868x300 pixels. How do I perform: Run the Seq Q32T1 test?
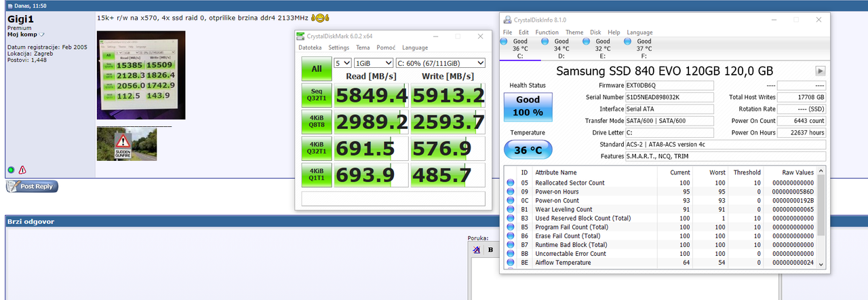coord(317,96)
